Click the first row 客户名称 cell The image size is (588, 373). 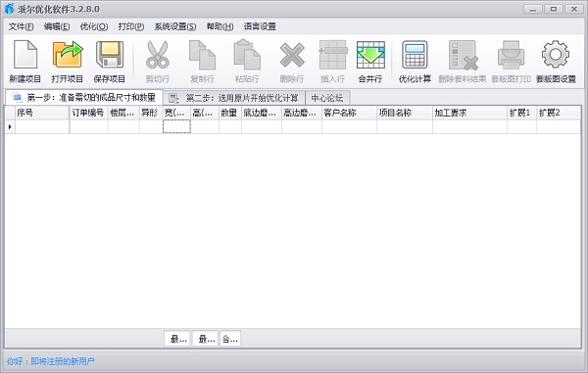click(349, 126)
